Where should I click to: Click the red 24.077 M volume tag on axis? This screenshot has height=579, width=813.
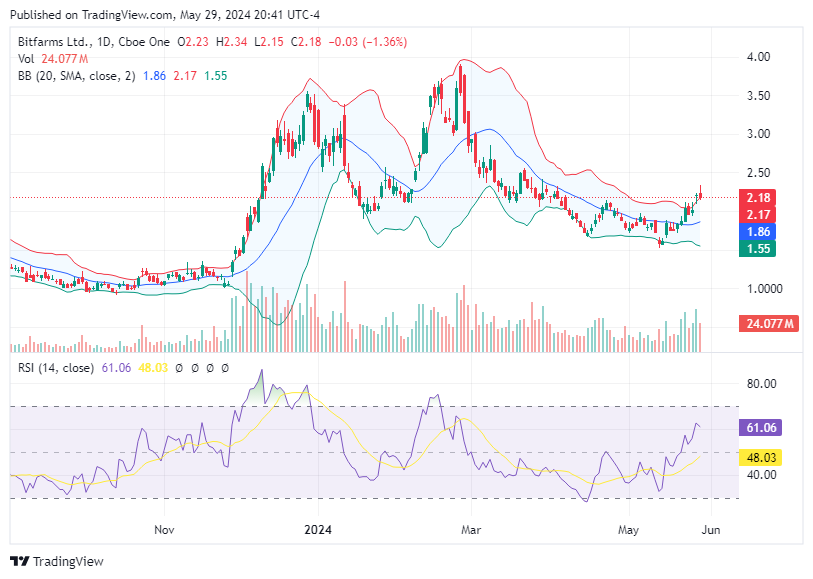click(x=769, y=324)
